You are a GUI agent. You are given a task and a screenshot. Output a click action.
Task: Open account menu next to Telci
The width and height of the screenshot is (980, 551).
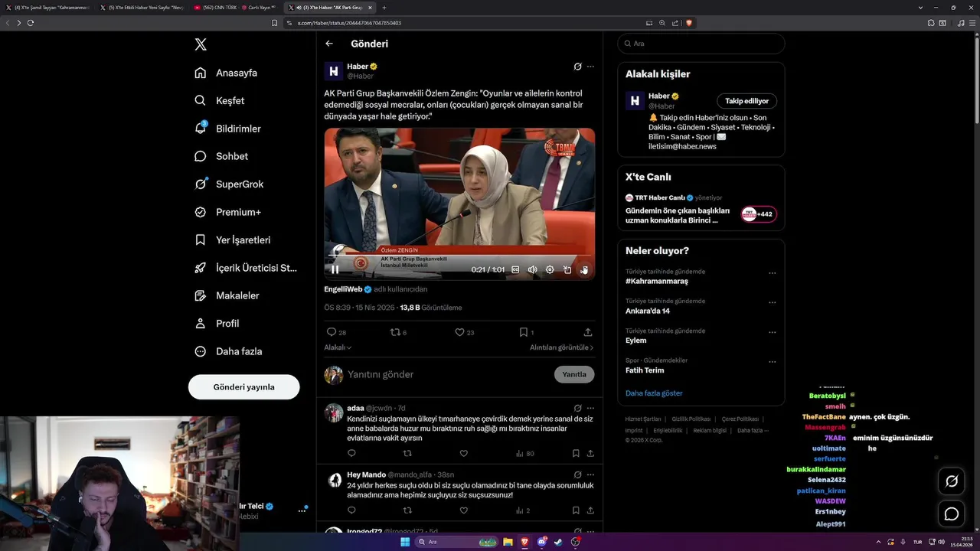302,510
